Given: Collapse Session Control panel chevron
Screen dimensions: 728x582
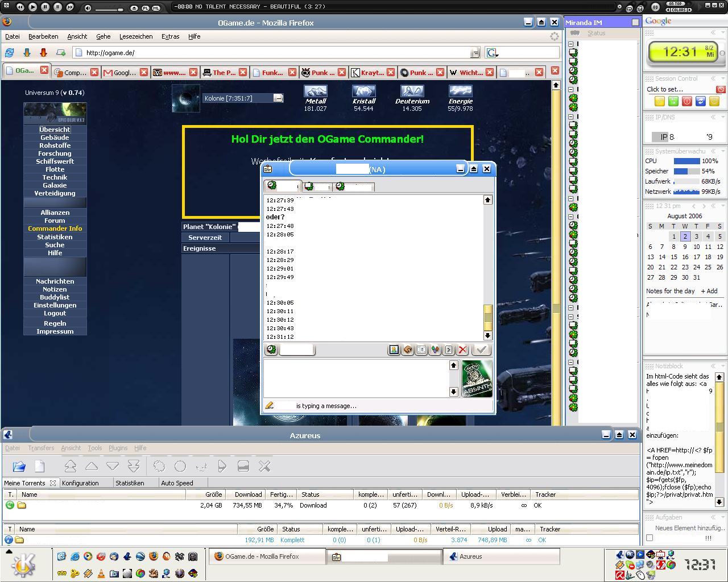Looking at the screenshot, I should point(713,78).
